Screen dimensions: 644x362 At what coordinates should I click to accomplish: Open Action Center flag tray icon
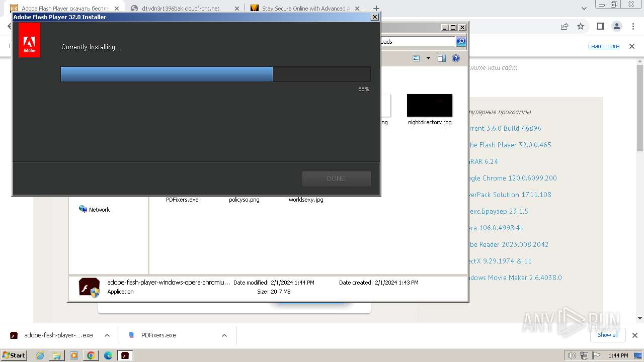(x=596, y=355)
